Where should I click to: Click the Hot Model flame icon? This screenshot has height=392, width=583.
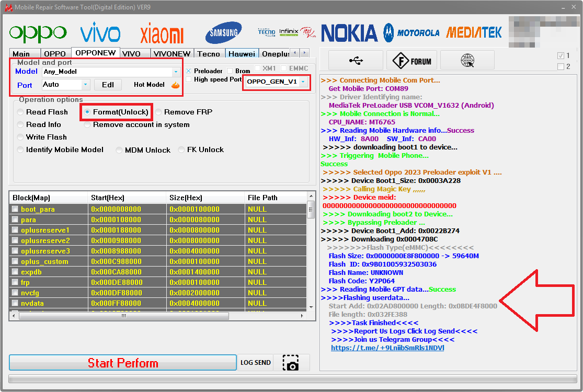175,85
